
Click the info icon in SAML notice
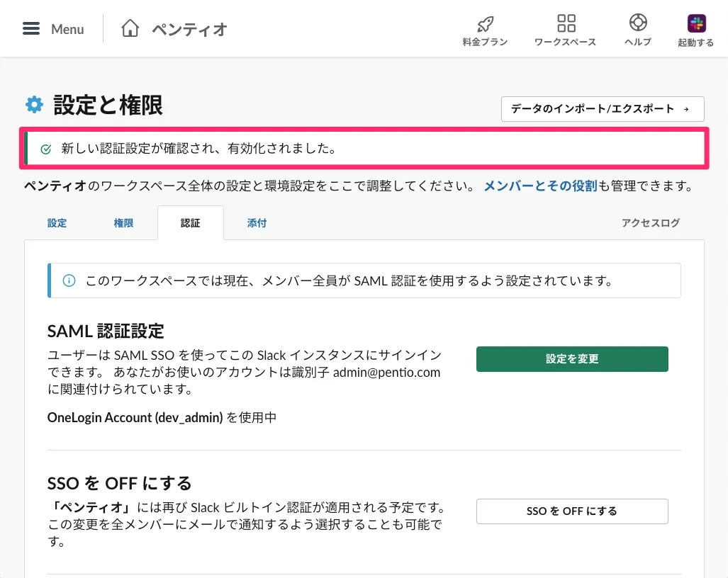[69, 280]
